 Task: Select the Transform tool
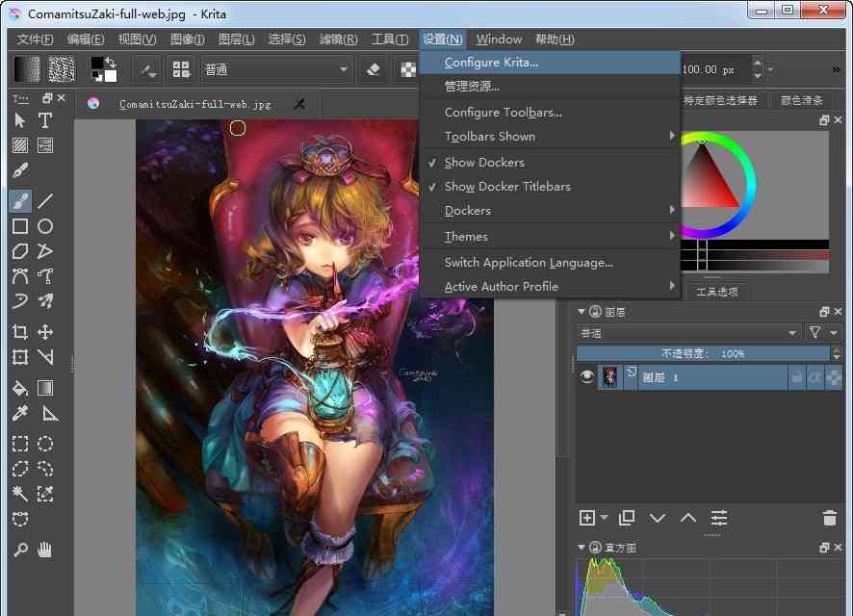coord(20,357)
